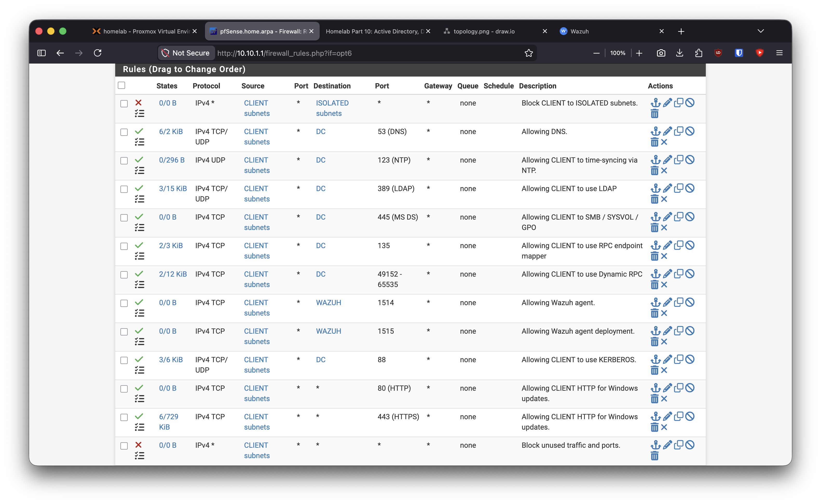Delete the Block unused traffic rule
Viewport: 821px width, 504px height.
tap(654, 456)
